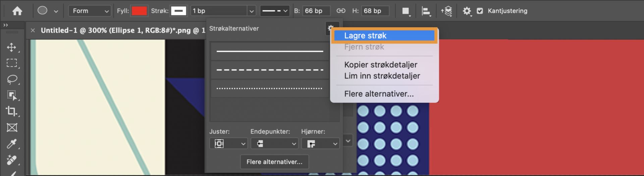Open the stroke line type dropdown
This screenshot has width=644, height=176.
[x=275, y=11]
